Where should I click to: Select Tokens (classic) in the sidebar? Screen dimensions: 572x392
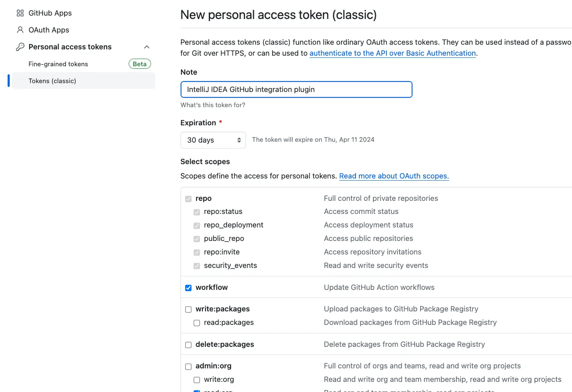click(52, 81)
